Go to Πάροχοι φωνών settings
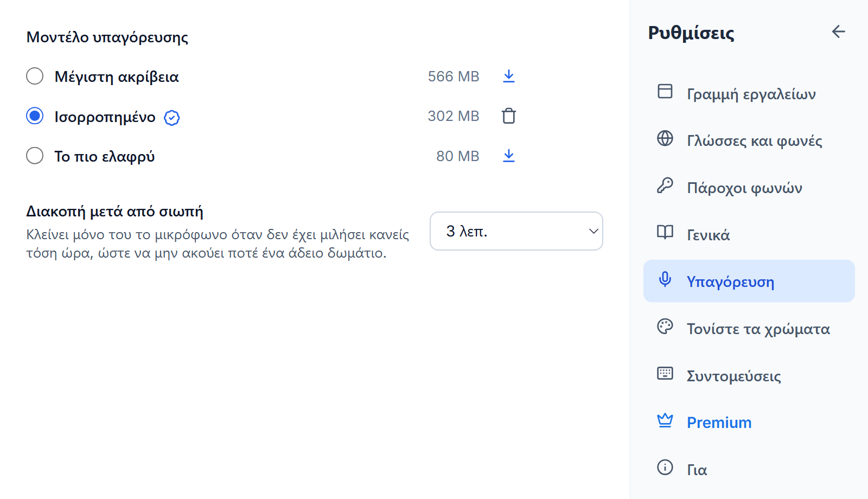 [x=749, y=187]
